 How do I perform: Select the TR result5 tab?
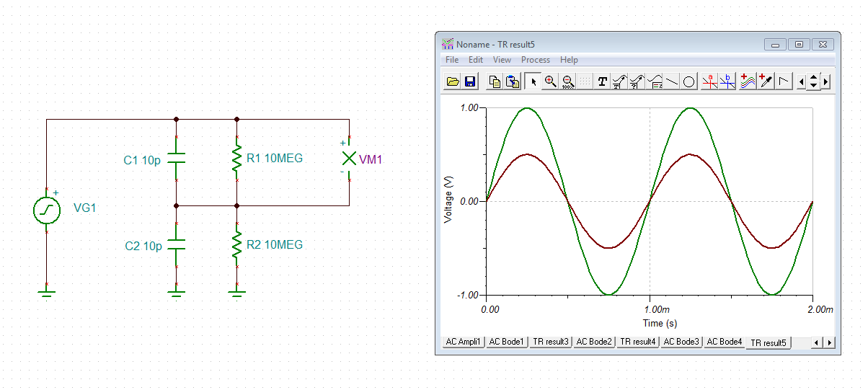[x=769, y=342]
